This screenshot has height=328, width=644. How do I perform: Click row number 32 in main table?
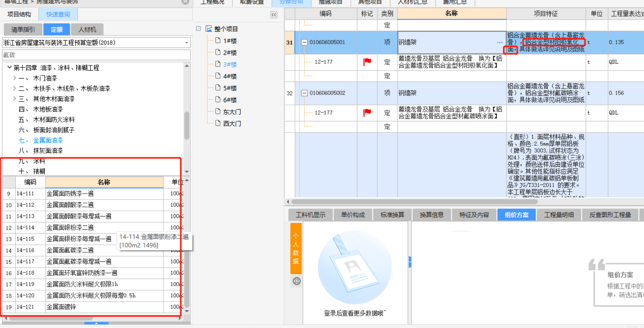coord(289,93)
